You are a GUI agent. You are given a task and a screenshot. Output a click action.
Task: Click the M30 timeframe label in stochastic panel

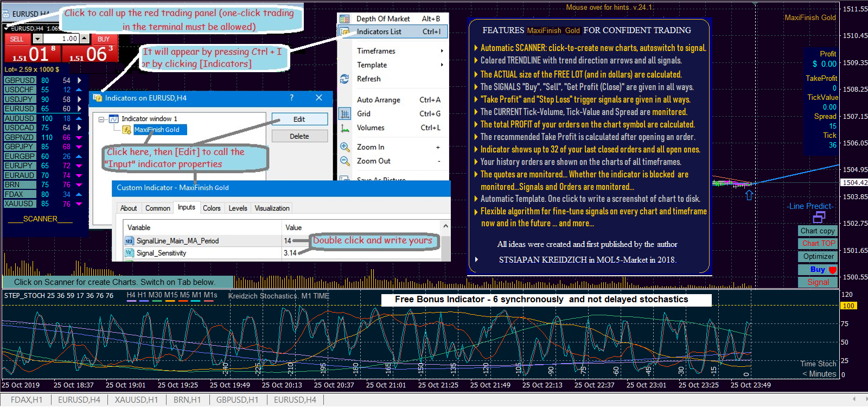(x=155, y=295)
